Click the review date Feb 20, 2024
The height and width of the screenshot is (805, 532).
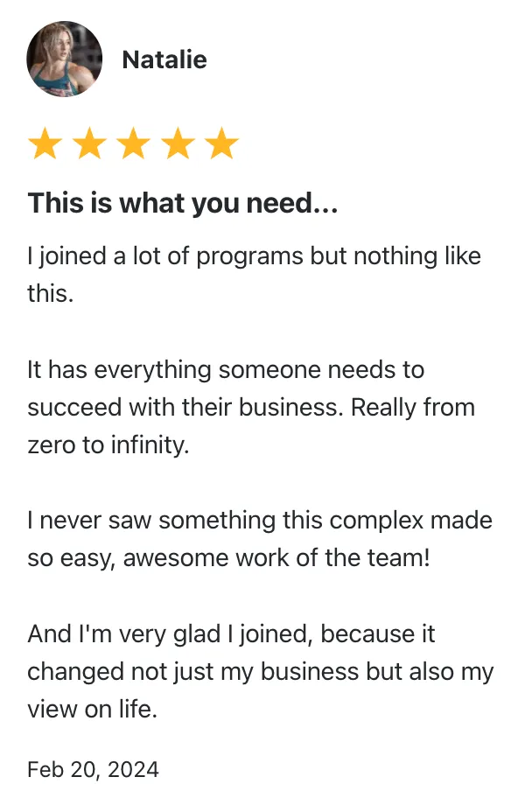coord(94,770)
